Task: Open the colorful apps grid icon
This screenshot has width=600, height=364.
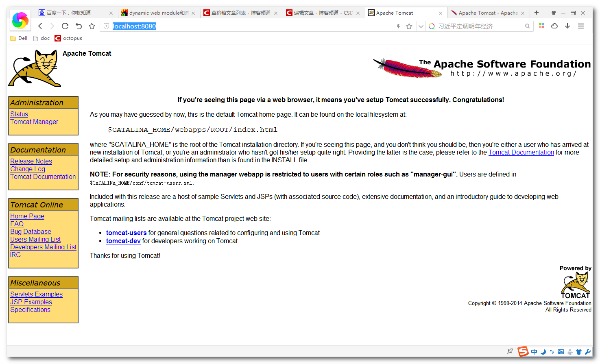Action: [x=541, y=26]
